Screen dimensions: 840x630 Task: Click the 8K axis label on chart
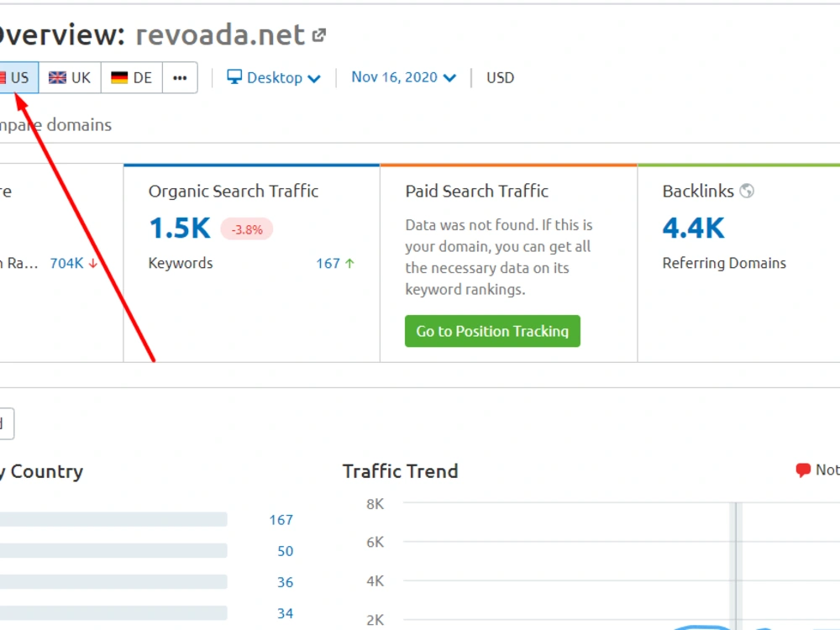(x=375, y=504)
